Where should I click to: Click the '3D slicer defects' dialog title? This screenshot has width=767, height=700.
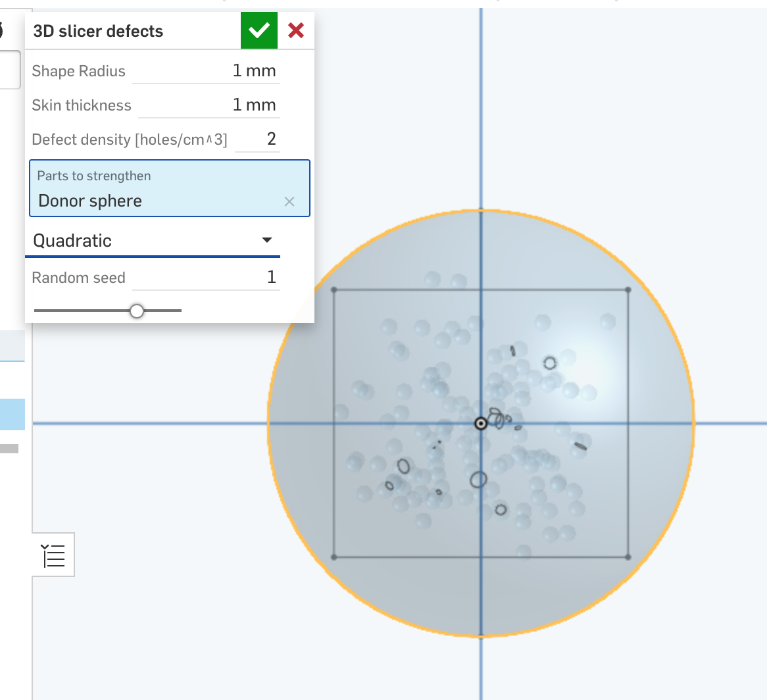(x=98, y=32)
